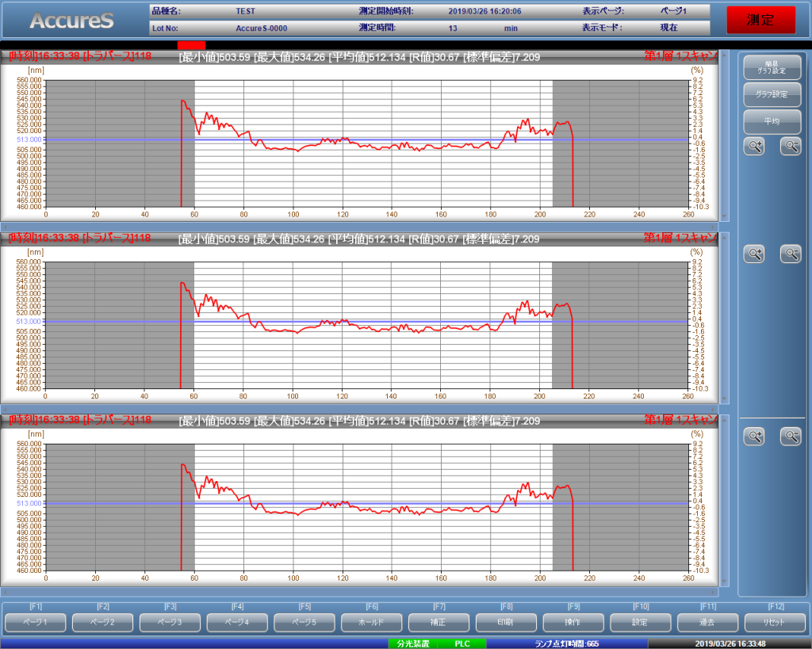Click the 表示モード value 現在
Screen dimensions: 812x649
[x=668, y=28]
